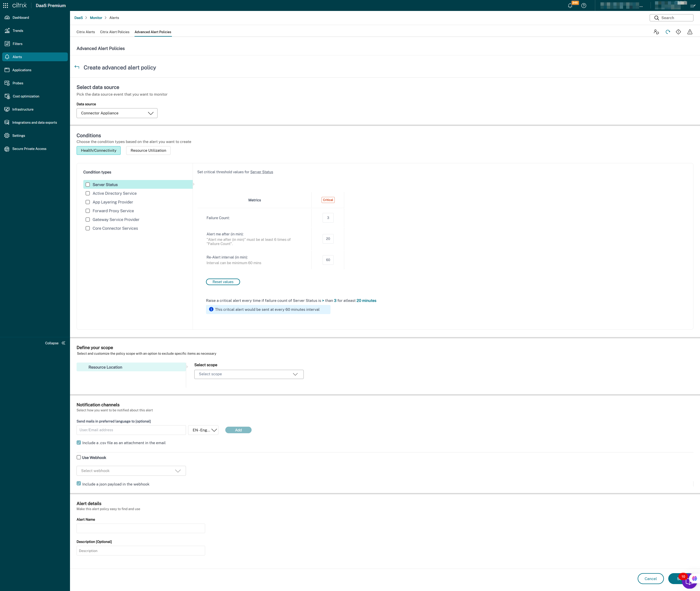Image resolution: width=700 pixels, height=591 pixels.
Task: Open Probes from the sidebar
Action: pyautogui.click(x=18, y=83)
